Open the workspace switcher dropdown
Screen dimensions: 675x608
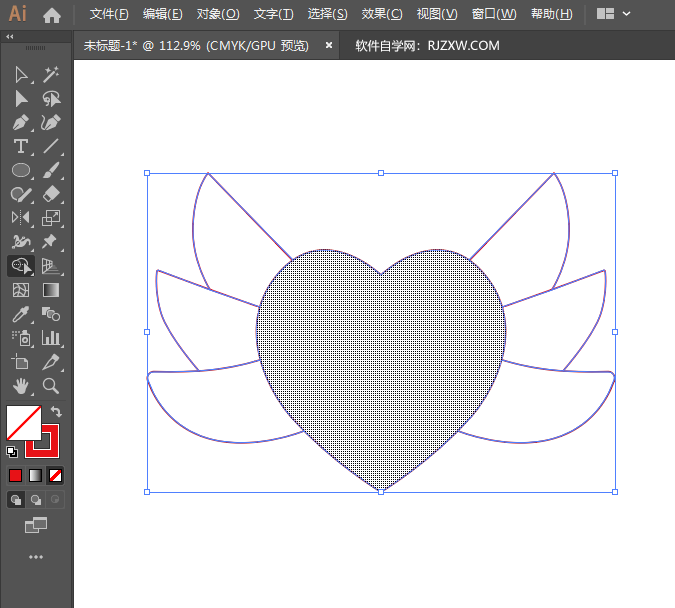pos(614,14)
